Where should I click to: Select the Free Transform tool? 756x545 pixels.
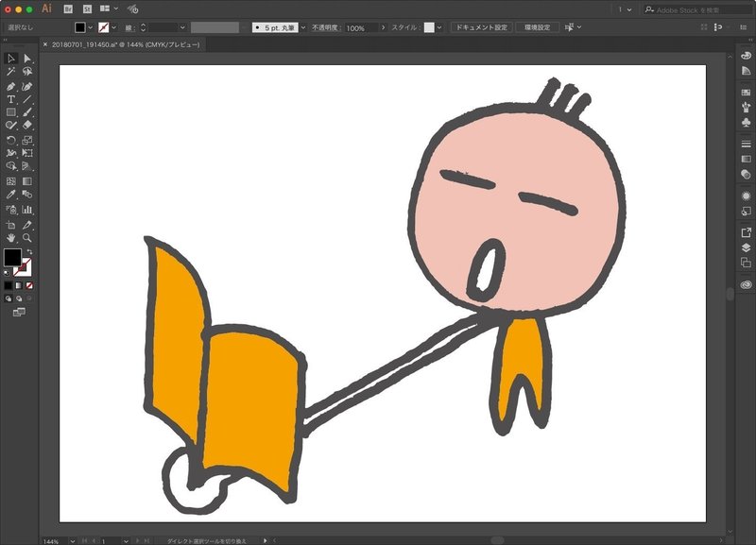coord(27,153)
